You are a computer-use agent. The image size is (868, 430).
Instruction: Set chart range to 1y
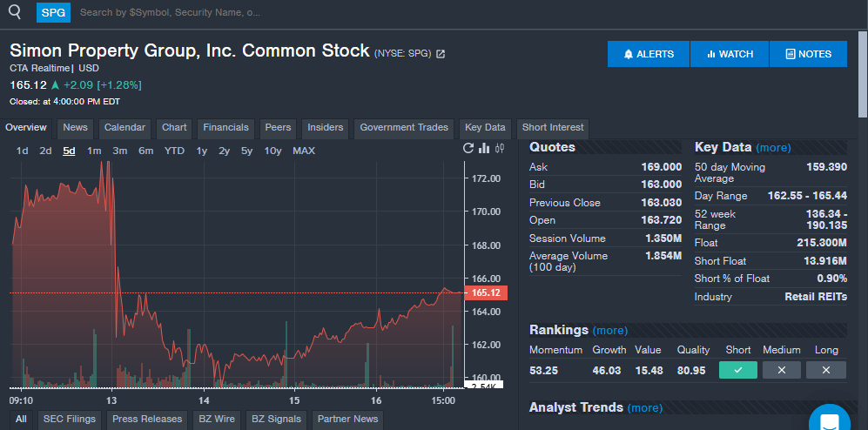(201, 151)
